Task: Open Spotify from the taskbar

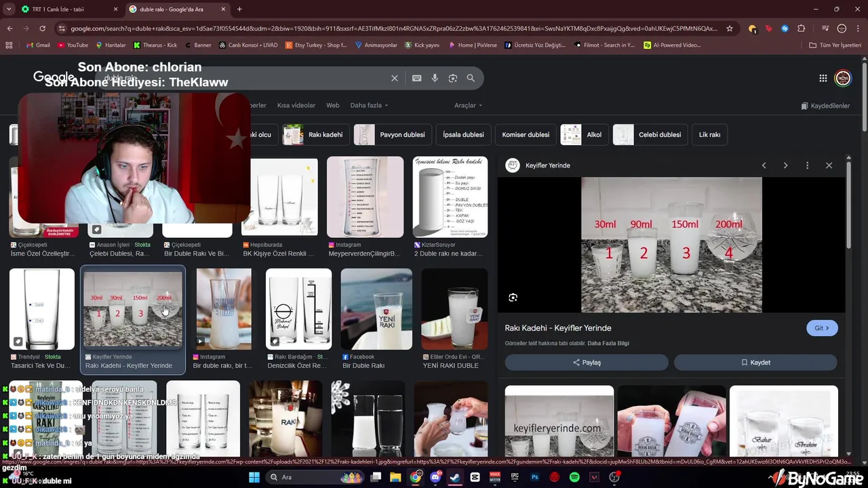Action: click(x=574, y=477)
